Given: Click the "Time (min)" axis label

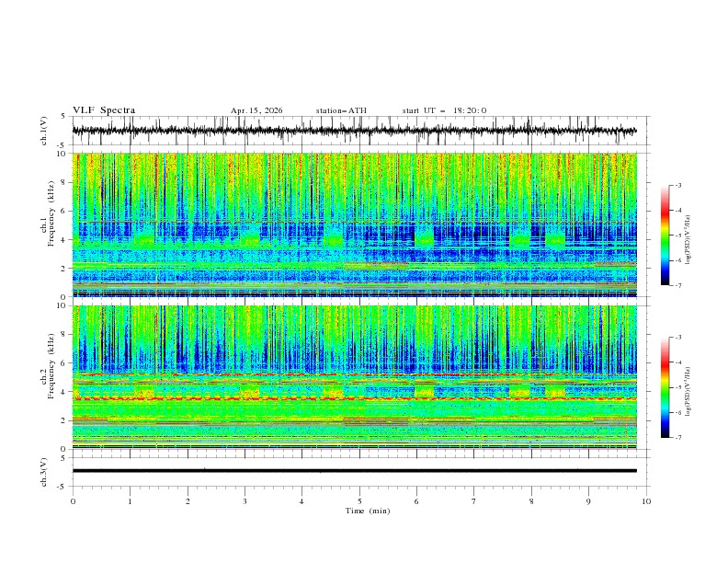Looking at the screenshot, I should click(x=368, y=511).
